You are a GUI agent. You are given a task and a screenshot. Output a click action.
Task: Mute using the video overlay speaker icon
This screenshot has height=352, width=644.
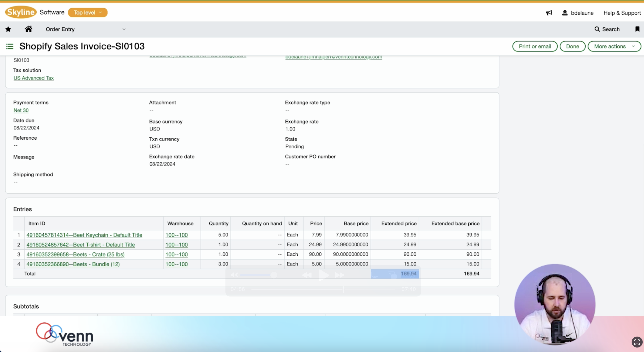[234, 275]
